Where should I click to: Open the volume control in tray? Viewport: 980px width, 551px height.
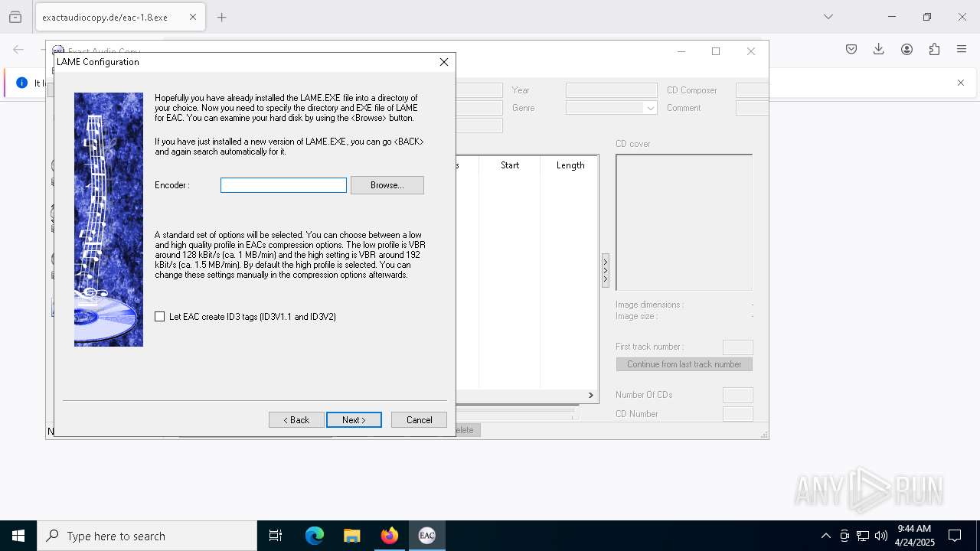click(x=881, y=536)
